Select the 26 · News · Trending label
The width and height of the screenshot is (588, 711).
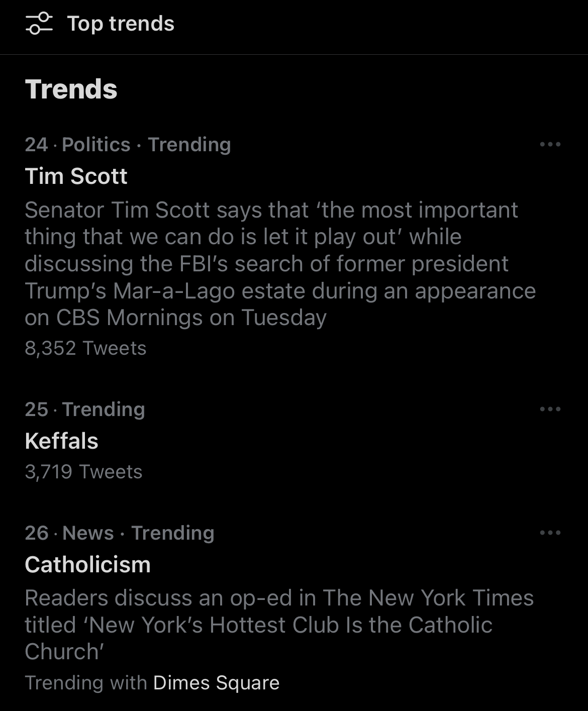tap(120, 533)
